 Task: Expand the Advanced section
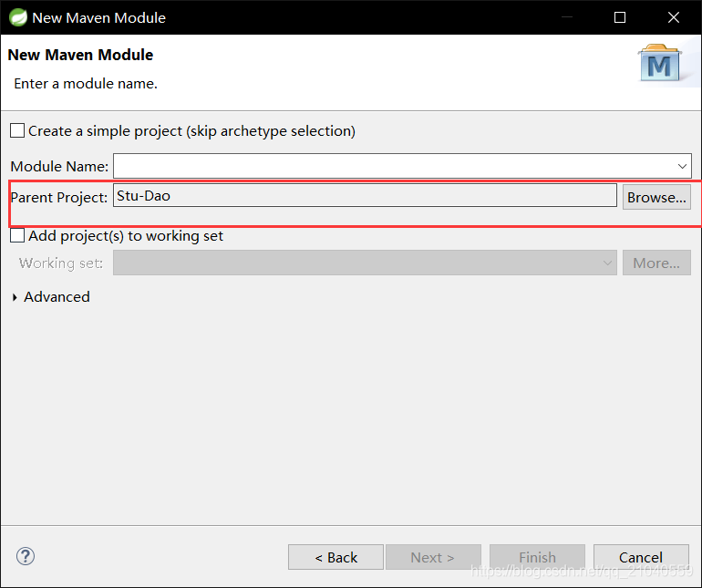pyautogui.click(x=15, y=297)
